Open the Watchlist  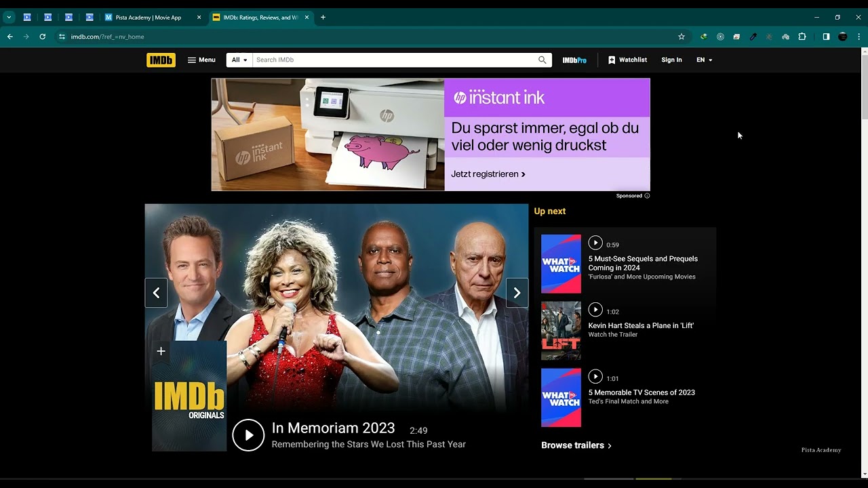pyautogui.click(x=627, y=60)
